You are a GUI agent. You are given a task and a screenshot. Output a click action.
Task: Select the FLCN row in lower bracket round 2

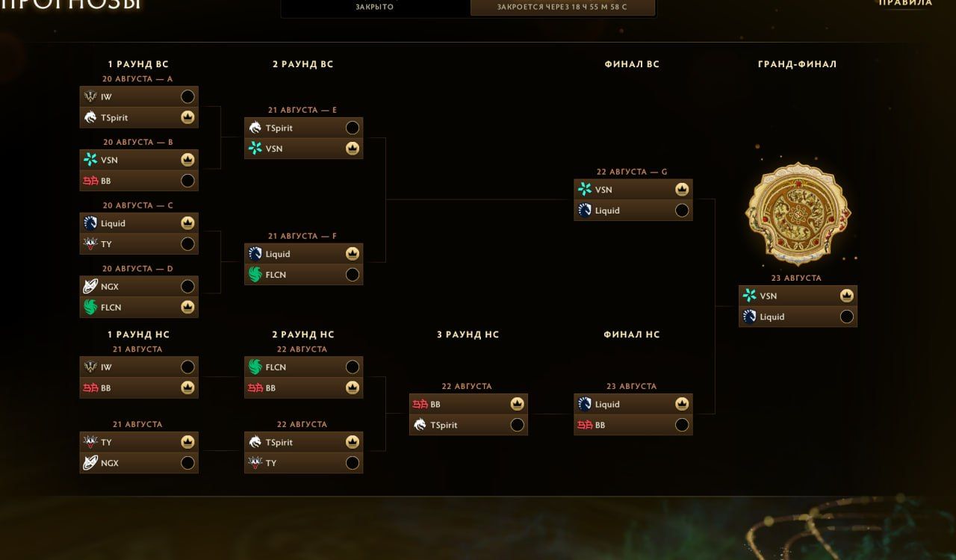[x=303, y=367]
